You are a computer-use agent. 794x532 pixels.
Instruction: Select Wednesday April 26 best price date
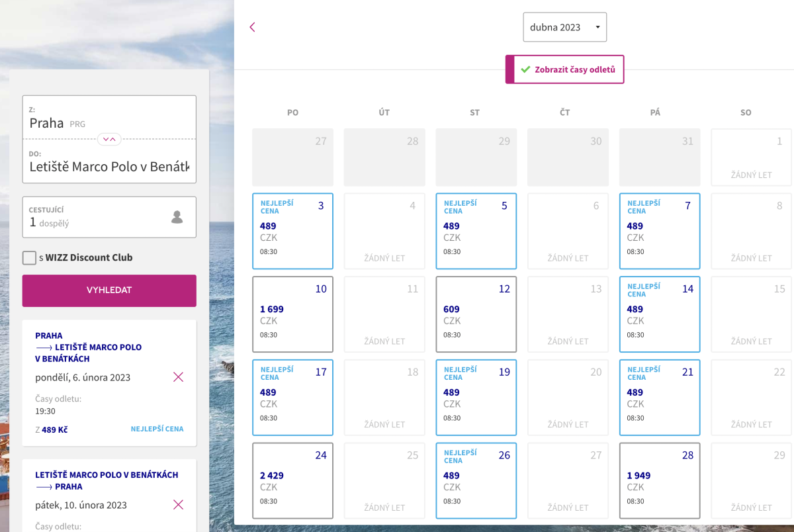point(476,480)
